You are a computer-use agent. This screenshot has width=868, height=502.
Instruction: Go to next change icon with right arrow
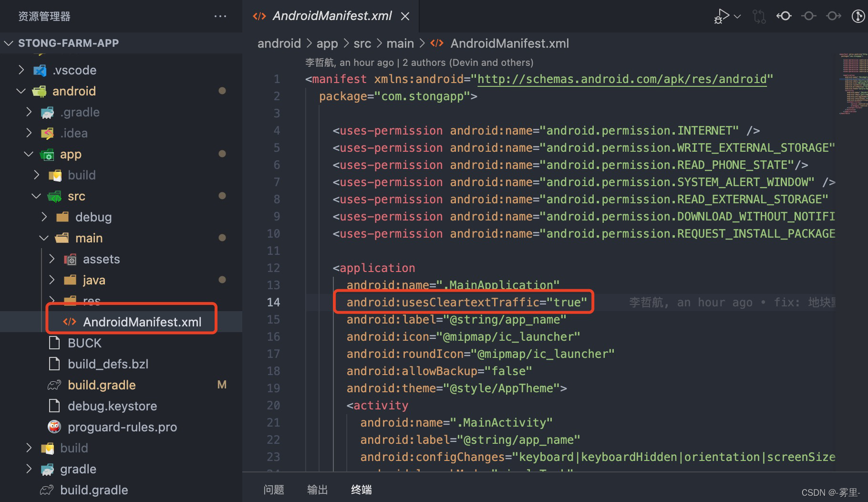(833, 16)
